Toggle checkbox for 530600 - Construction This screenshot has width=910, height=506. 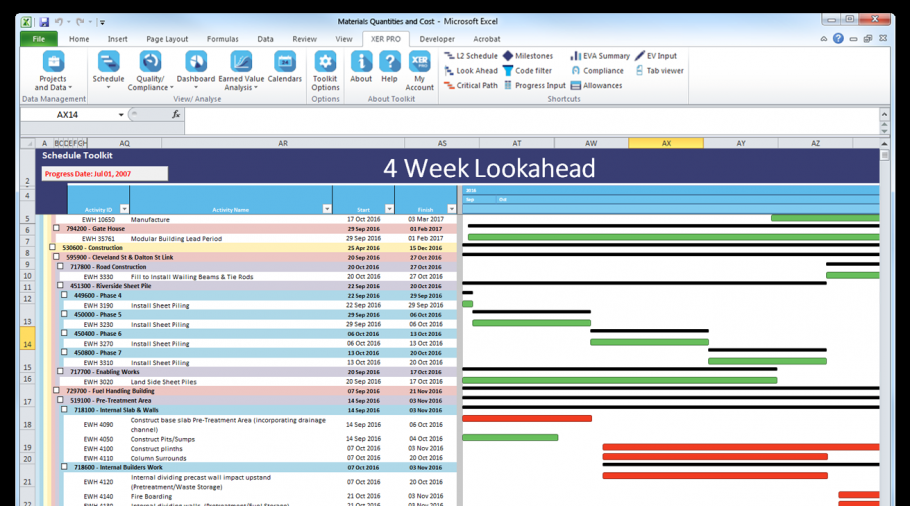coord(52,247)
